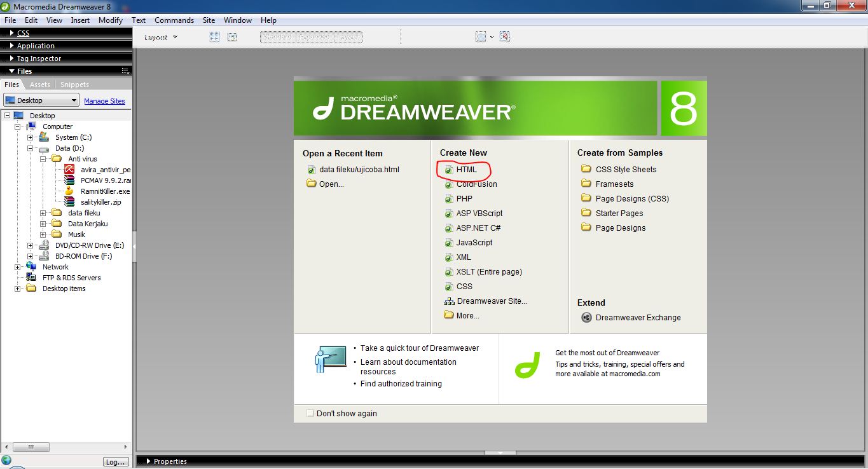Create a new PHP document

[x=458, y=199]
